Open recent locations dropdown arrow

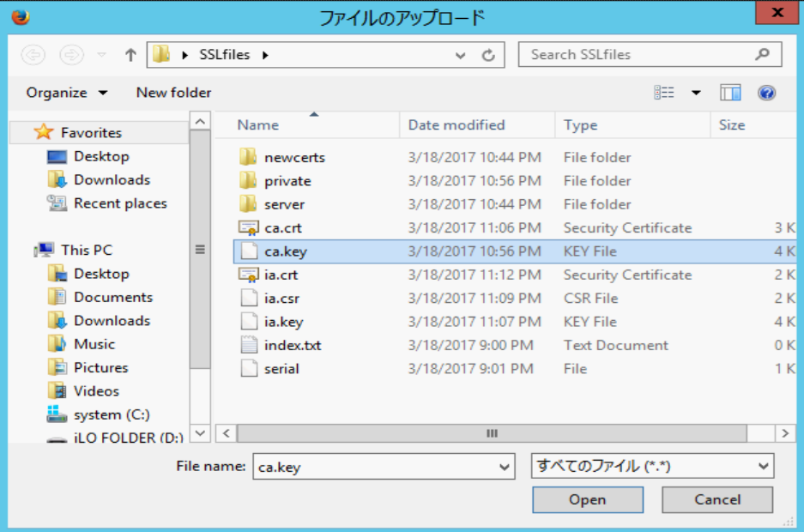coord(101,54)
